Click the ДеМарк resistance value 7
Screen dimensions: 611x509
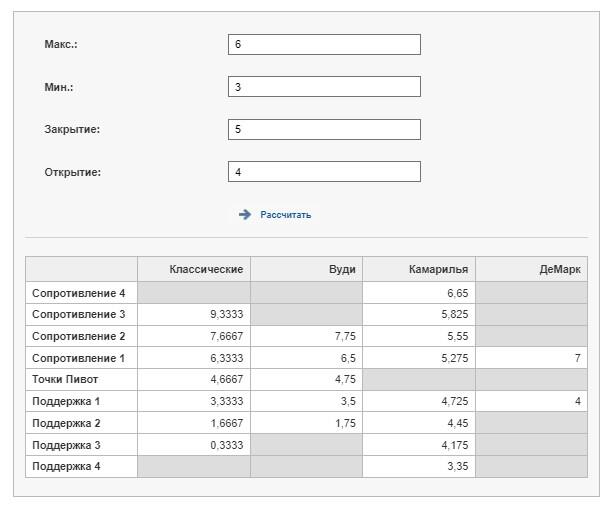pos(577,358)
